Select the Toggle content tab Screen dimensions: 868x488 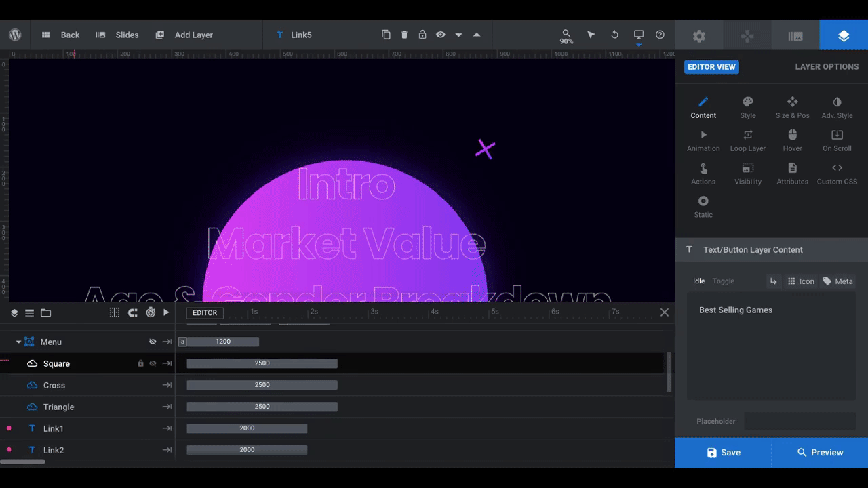[724, 281]
